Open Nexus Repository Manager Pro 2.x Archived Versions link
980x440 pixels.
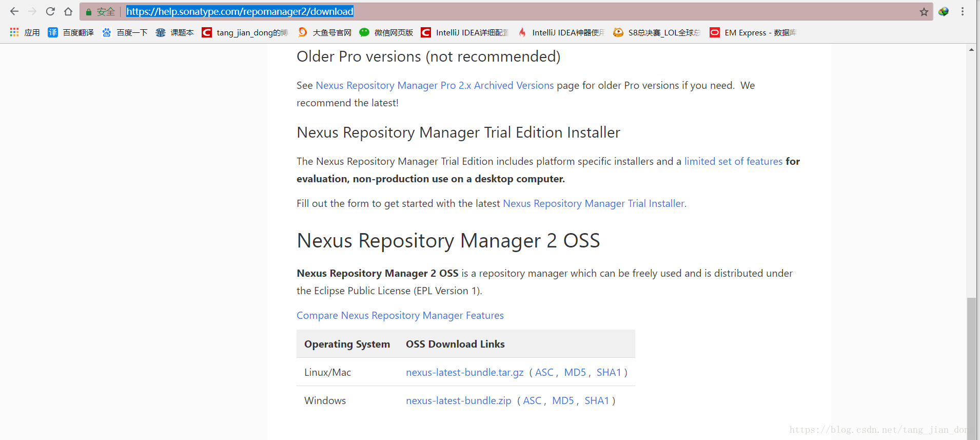(435, 85)
